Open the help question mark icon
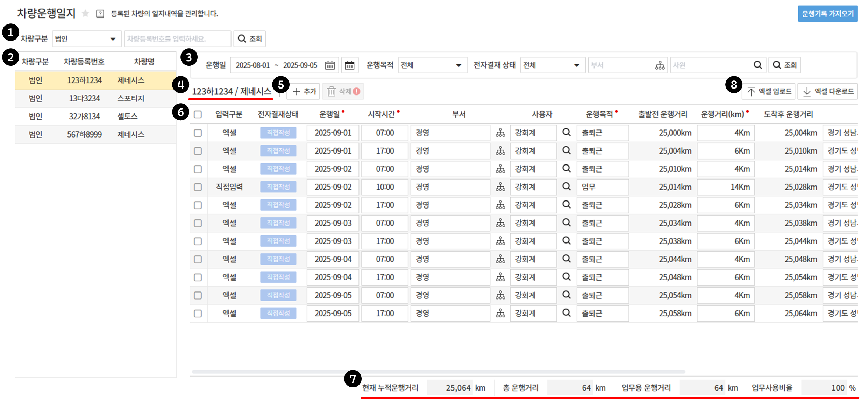This screenshot has height=401, width=868. (100, 14)
